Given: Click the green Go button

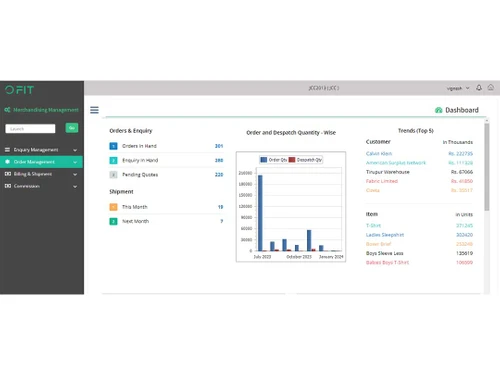Looking at the screenshot, I should point(72,128).
